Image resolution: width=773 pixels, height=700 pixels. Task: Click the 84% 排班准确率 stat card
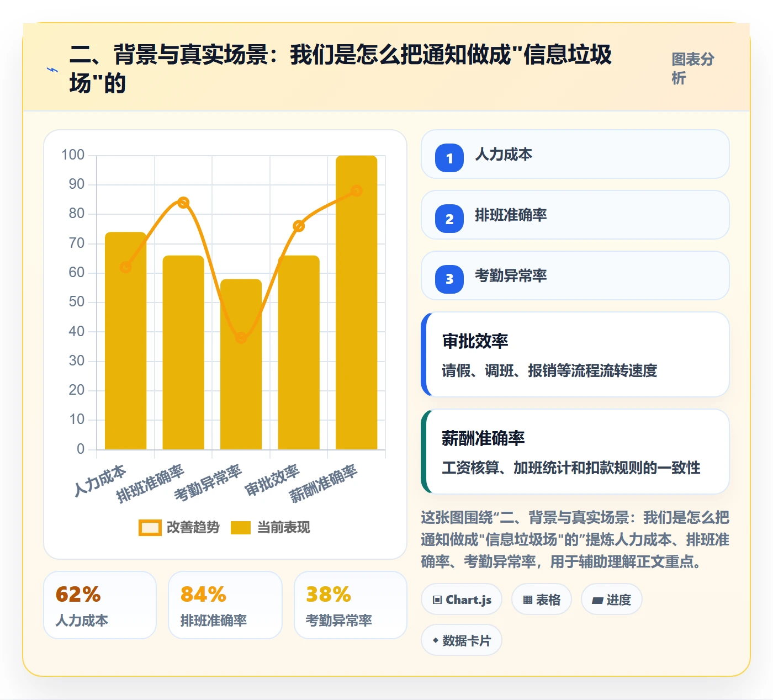pyautogui.click(x=225, y=605)
